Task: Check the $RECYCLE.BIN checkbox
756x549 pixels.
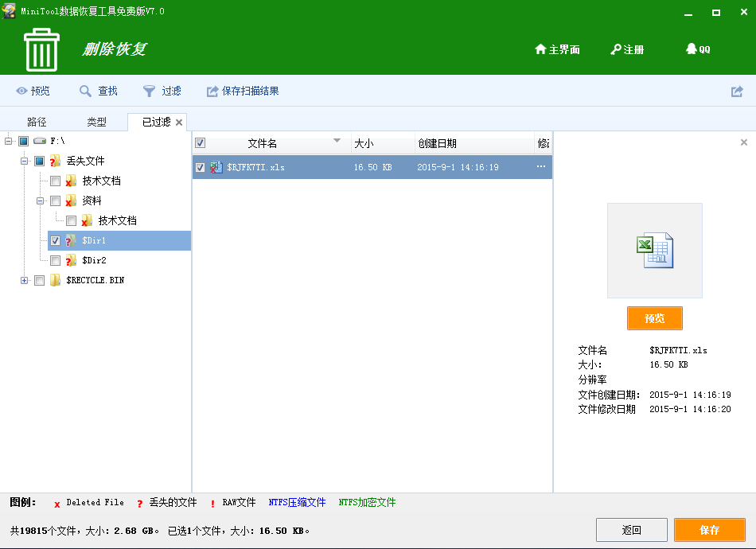Action: pyautogui.click(x=40, y=280)
